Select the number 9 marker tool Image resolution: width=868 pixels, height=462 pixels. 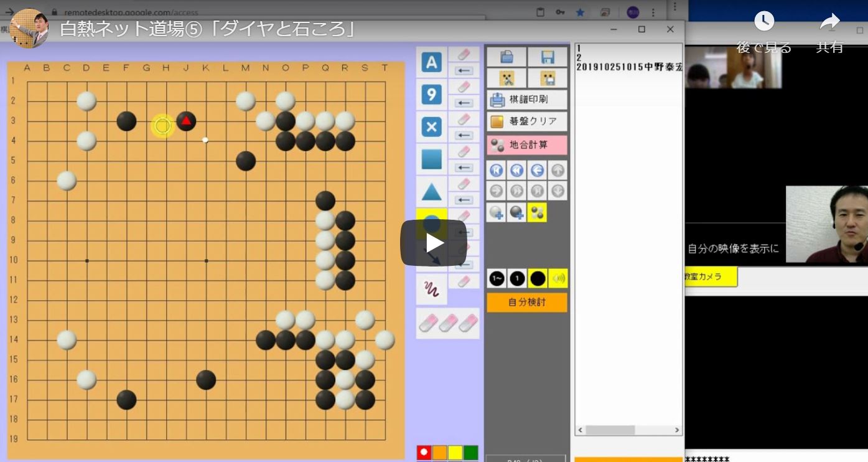point(431,95)
